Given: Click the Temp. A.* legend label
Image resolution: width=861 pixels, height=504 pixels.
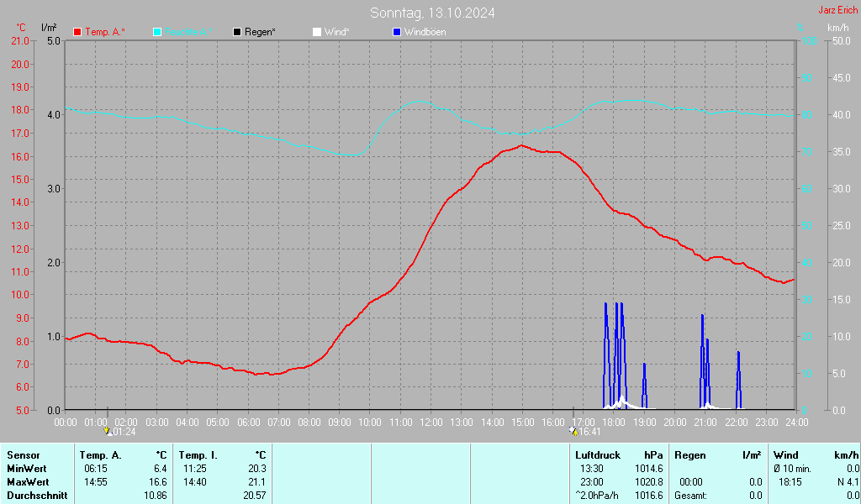Looking at the screenshot, I should tap(105, 32).
